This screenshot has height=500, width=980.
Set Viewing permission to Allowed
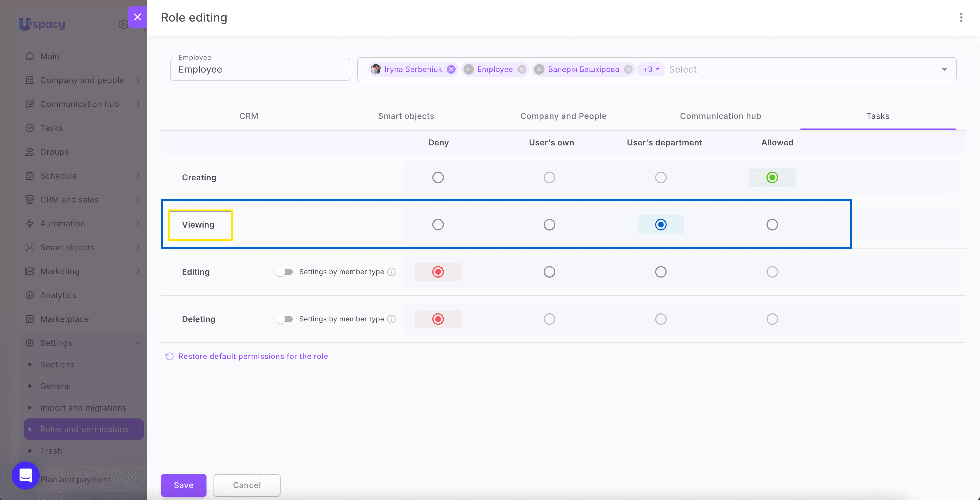(x=772, y=225)
